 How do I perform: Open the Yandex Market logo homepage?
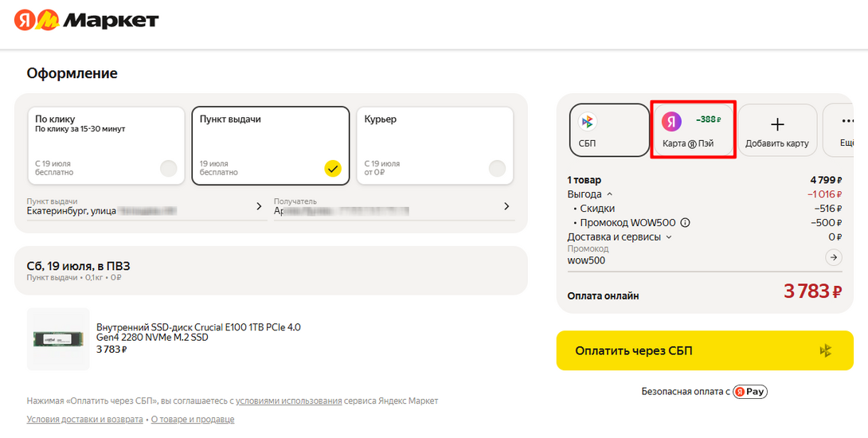point(86,21)
